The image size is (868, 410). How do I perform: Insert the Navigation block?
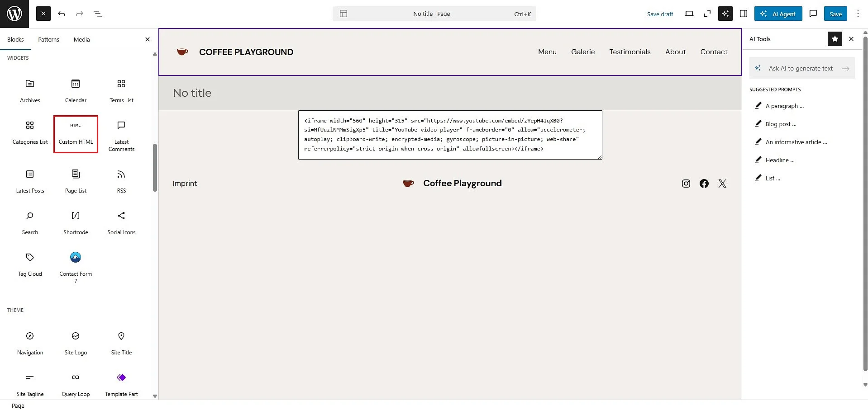pos(30,343)
